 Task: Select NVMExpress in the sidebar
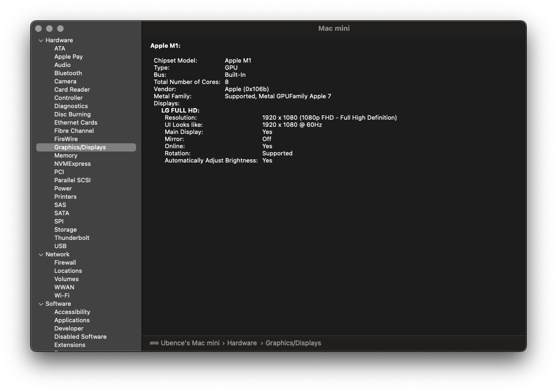coord(72,164)
